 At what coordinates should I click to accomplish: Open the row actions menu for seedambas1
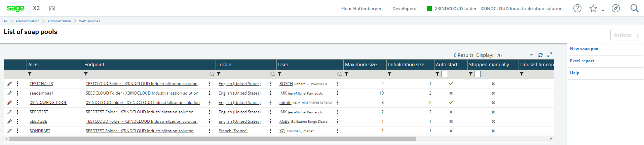tap(17, 93)
